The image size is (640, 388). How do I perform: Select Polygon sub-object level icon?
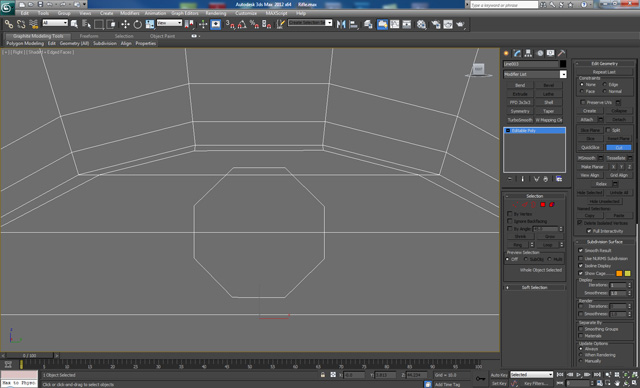(543, 204)
